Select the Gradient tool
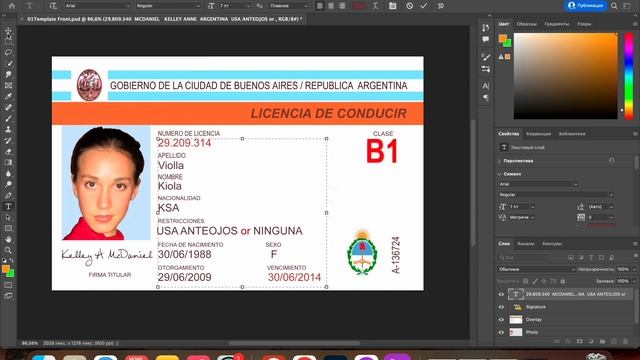This screenshot has height=360, width=640. coord(8,162)
